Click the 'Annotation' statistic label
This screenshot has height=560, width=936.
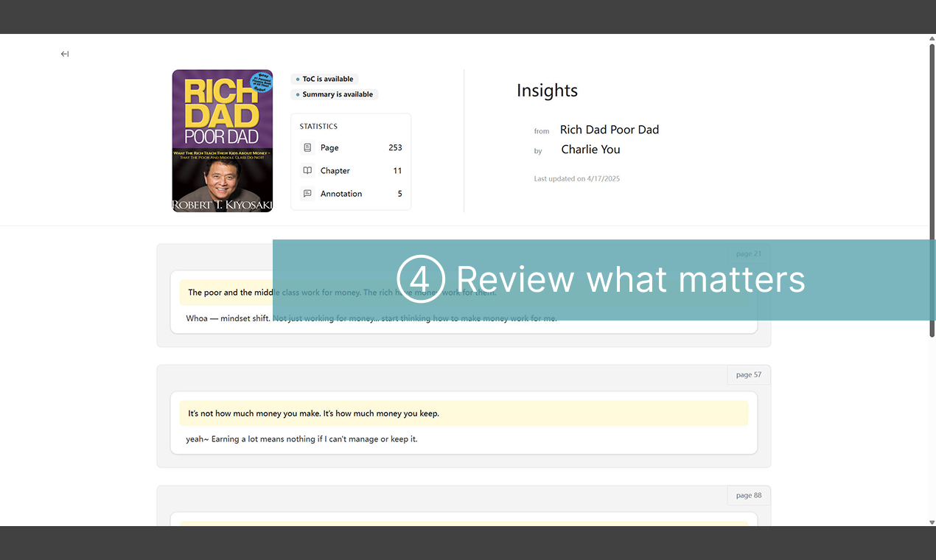pos(341,194)
